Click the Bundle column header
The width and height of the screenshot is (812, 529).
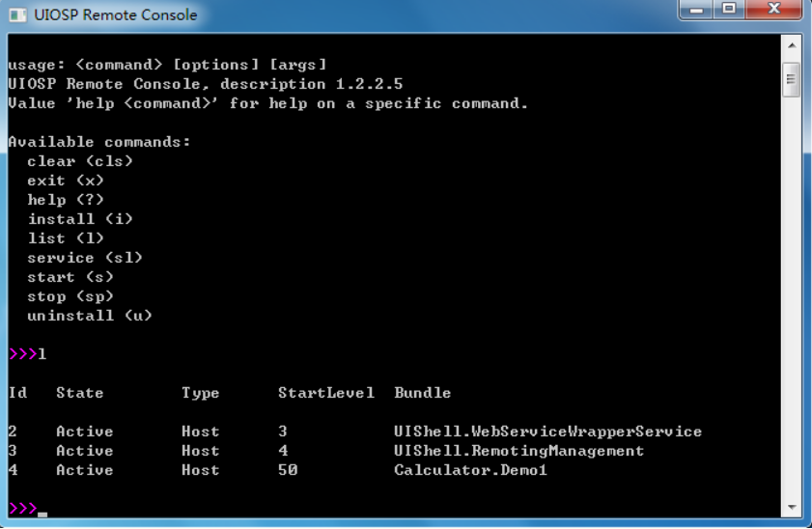pyautogui.click(x=422, y=393)
